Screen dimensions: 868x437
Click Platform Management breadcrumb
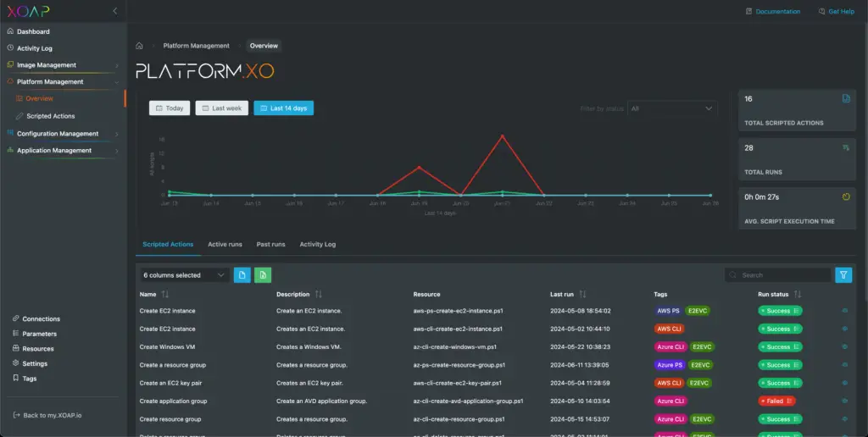[x=196, y=46]
